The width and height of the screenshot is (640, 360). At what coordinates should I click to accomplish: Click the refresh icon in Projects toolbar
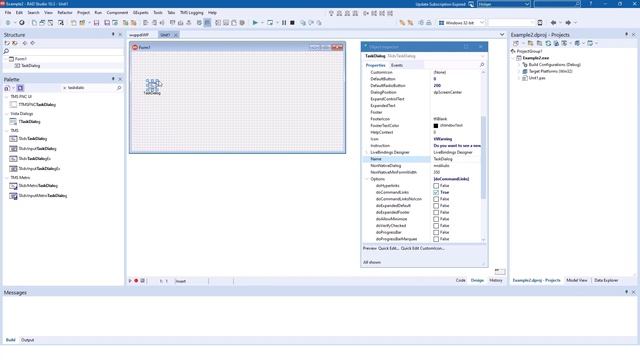point(548,43)
